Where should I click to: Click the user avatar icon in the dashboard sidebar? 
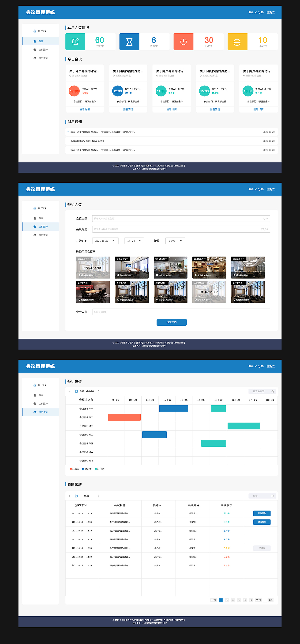35,31
